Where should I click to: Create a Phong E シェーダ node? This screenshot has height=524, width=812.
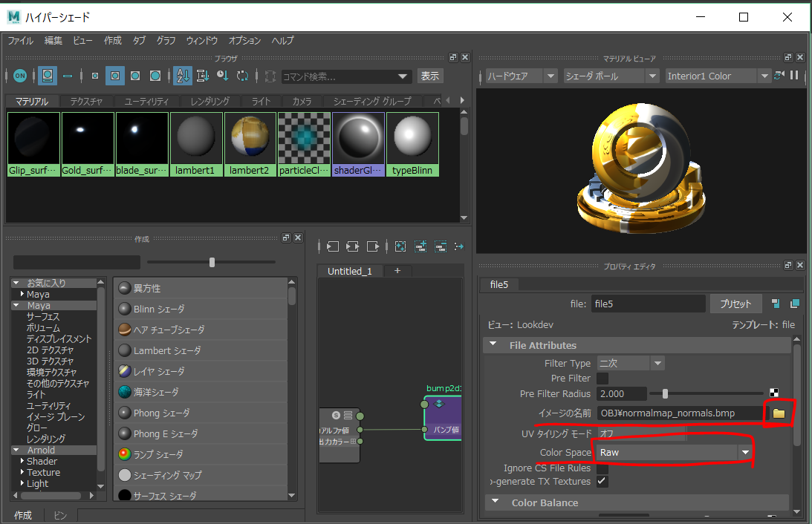click(201, 433)
